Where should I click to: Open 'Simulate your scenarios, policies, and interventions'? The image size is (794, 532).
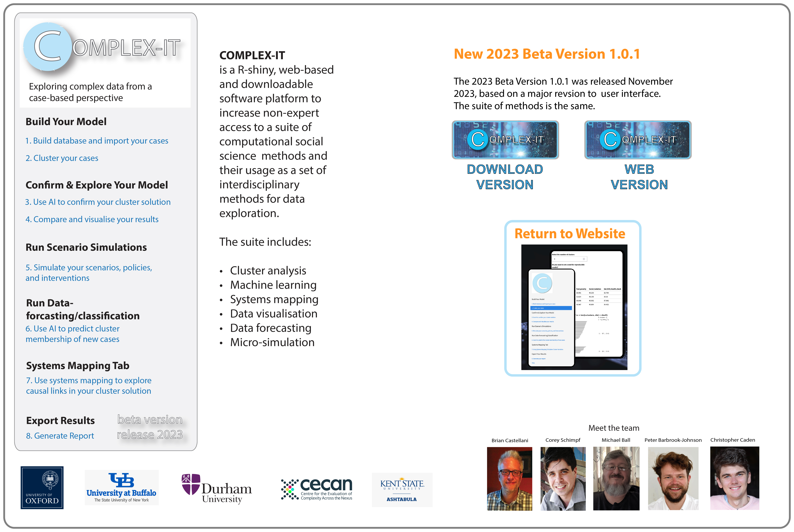(89, 273)
